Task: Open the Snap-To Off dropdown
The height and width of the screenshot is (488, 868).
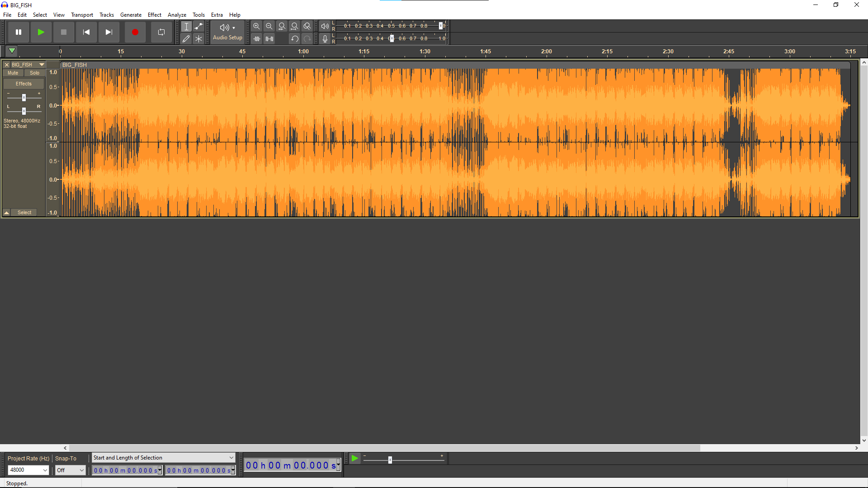Action: tap(81, 470)
